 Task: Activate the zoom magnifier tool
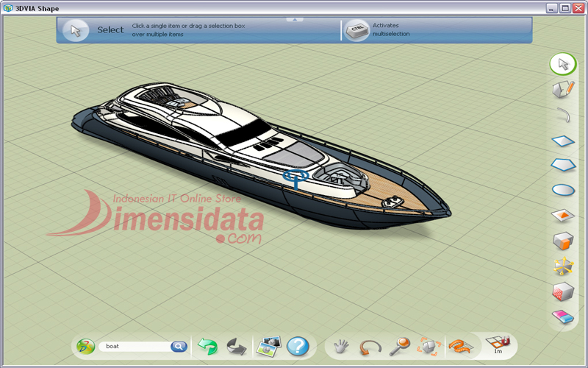(399, 346)
